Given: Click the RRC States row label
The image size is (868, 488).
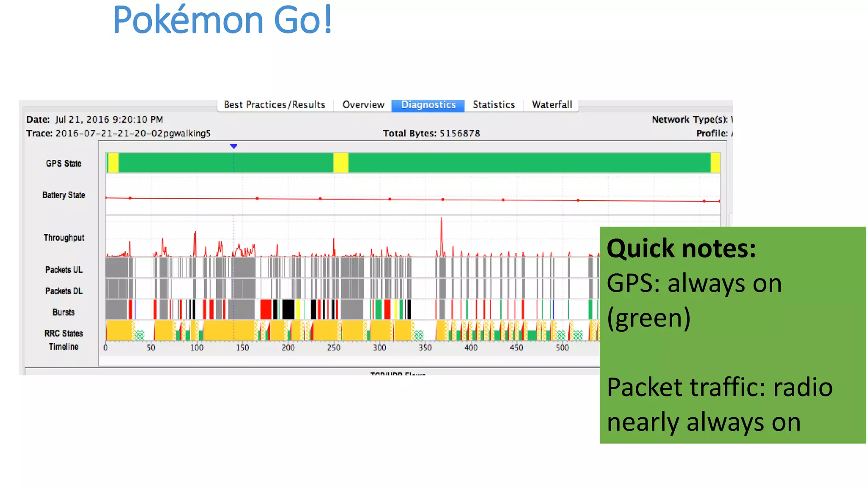Looking at the screenshot, I should (64, 333).
